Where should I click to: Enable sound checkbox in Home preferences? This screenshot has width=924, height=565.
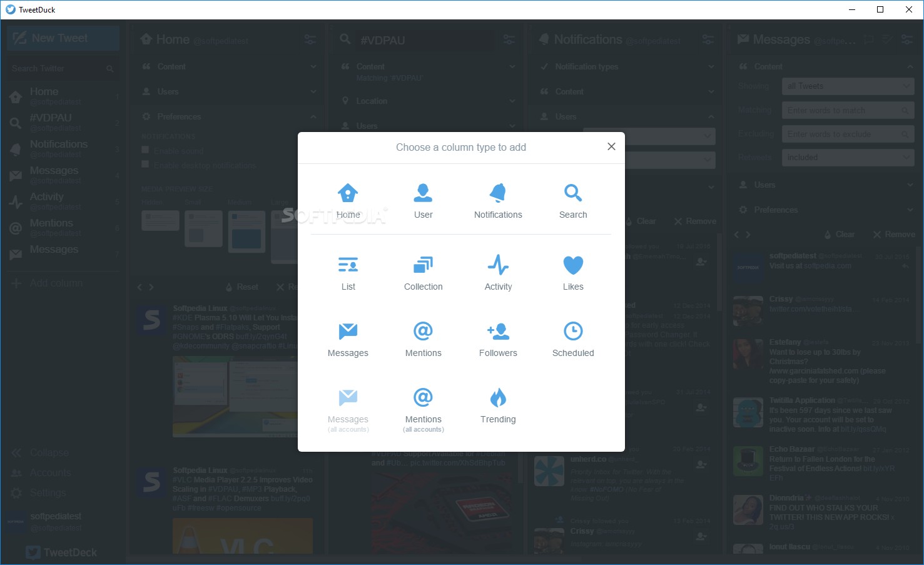[145, 150]
